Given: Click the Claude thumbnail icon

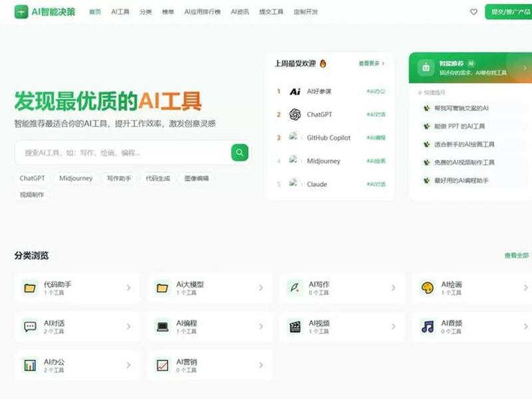Looking at the screenshot, I should (x=293, y=184).
